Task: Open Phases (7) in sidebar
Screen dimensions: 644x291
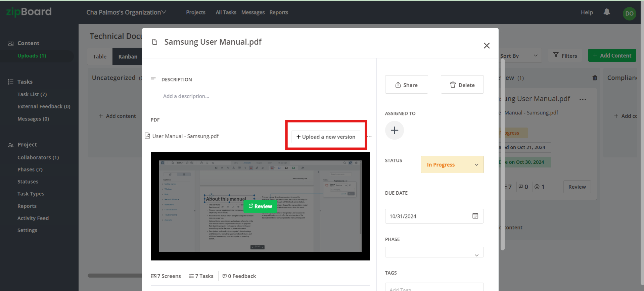Action: pos(30,169)
